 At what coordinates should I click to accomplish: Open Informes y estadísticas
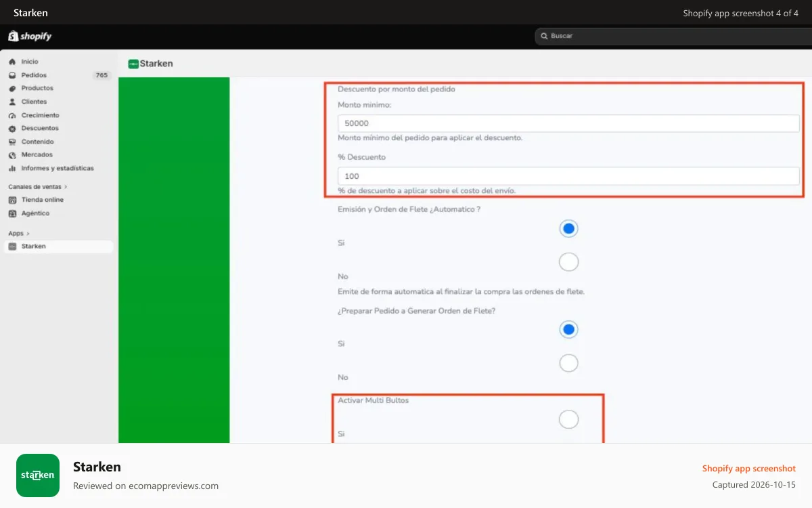point(58,168)
